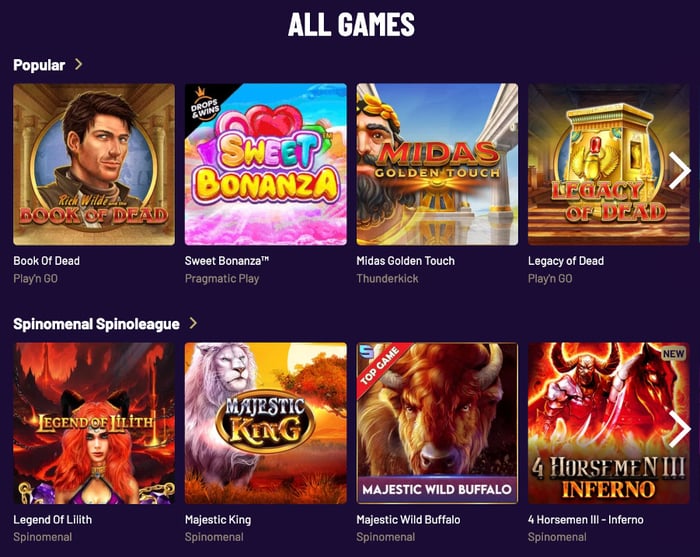Open the Book Of Dead game thumbnail
Image resolution: width=700 pixels, height=557 pixels.
coord(94,164)
